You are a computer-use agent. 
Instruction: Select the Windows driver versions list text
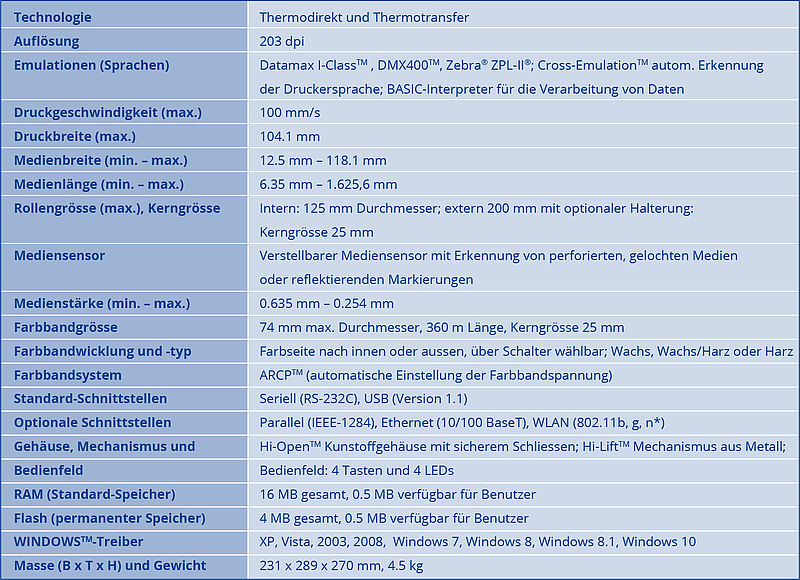click(478, 541)
